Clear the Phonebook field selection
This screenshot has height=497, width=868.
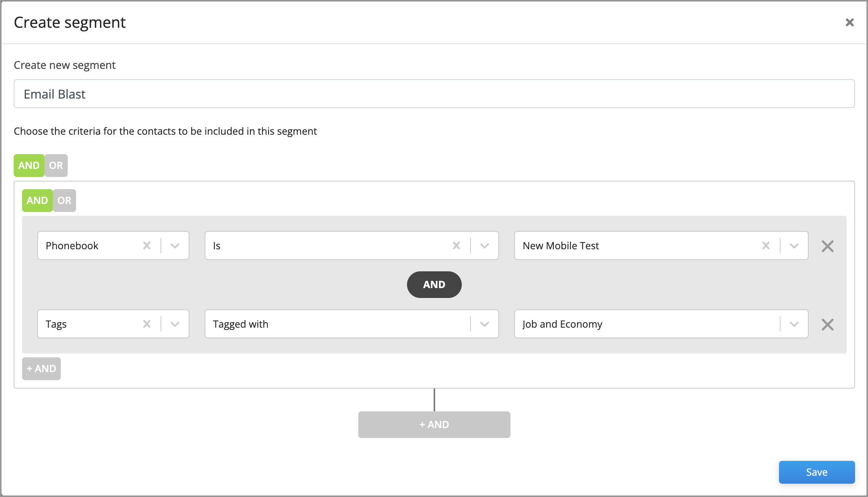click(147, 246)
